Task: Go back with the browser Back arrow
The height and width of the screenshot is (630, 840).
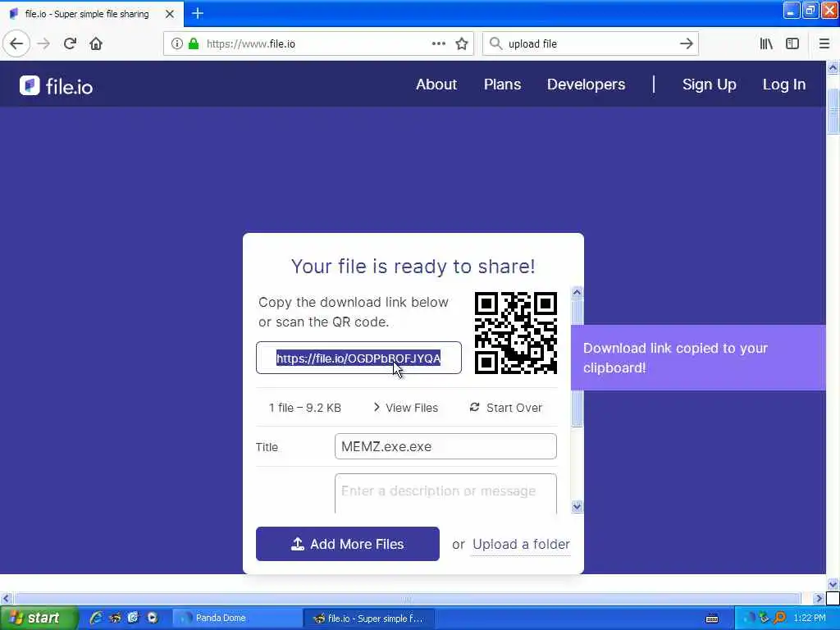Action: click(x=16, y=43)
